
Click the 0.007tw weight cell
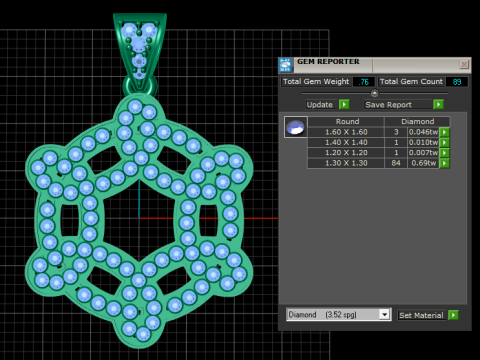[x=423, y=153]
